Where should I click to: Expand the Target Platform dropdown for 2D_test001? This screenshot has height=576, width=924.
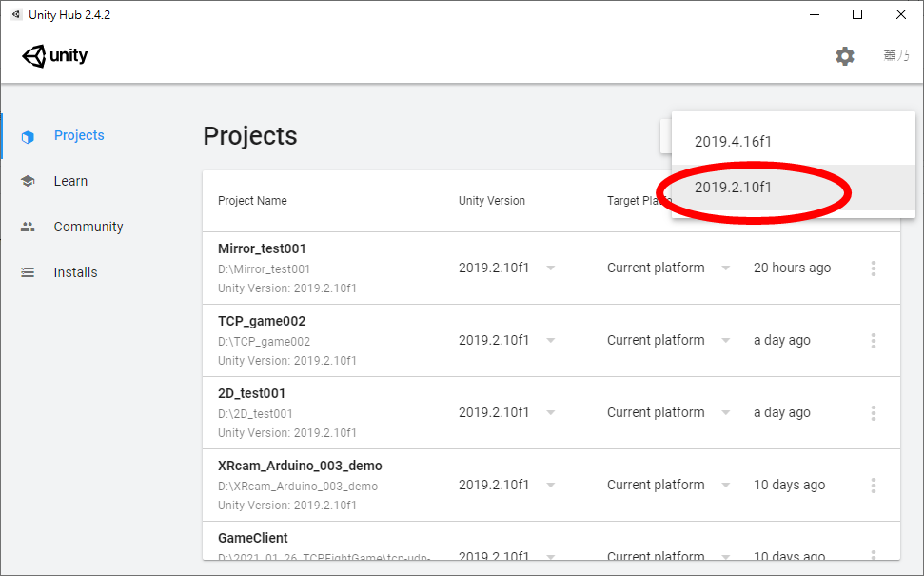[x=725, y=412]
